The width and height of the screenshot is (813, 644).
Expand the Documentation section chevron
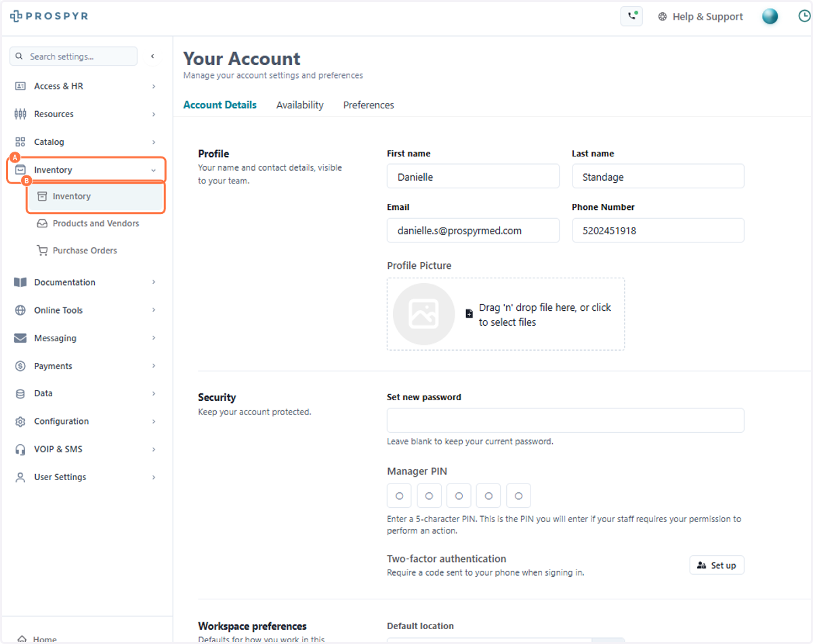tap(154, 282)
